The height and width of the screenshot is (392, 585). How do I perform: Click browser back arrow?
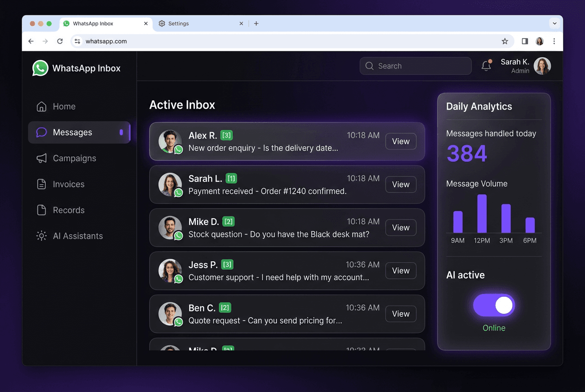point(31,41)
